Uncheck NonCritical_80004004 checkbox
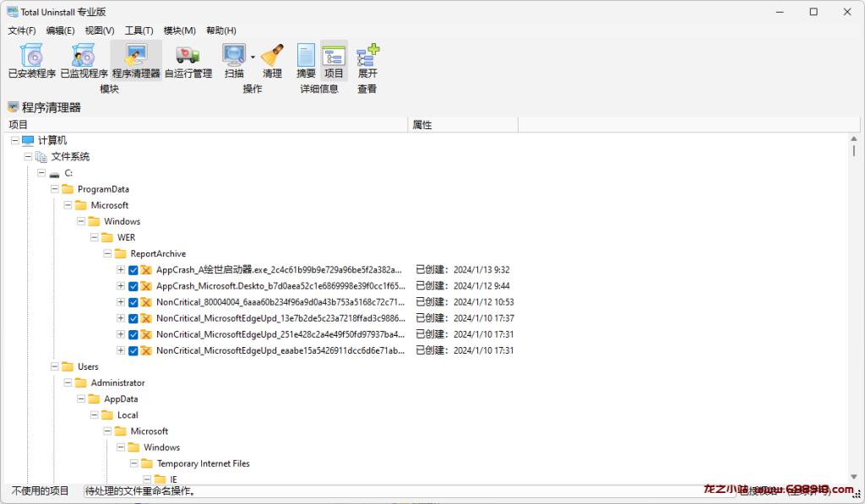The height and width of the screenshot is (504, 865). (133, 302)
